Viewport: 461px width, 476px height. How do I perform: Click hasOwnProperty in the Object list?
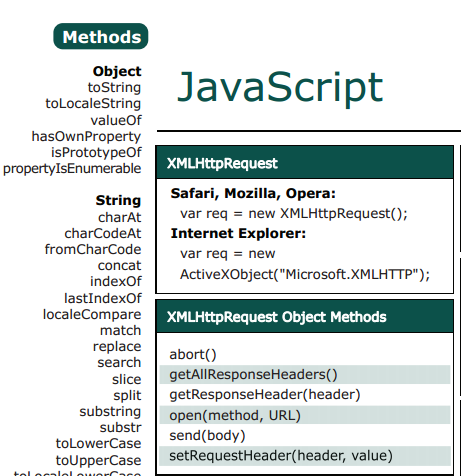(x=86, y=137)
